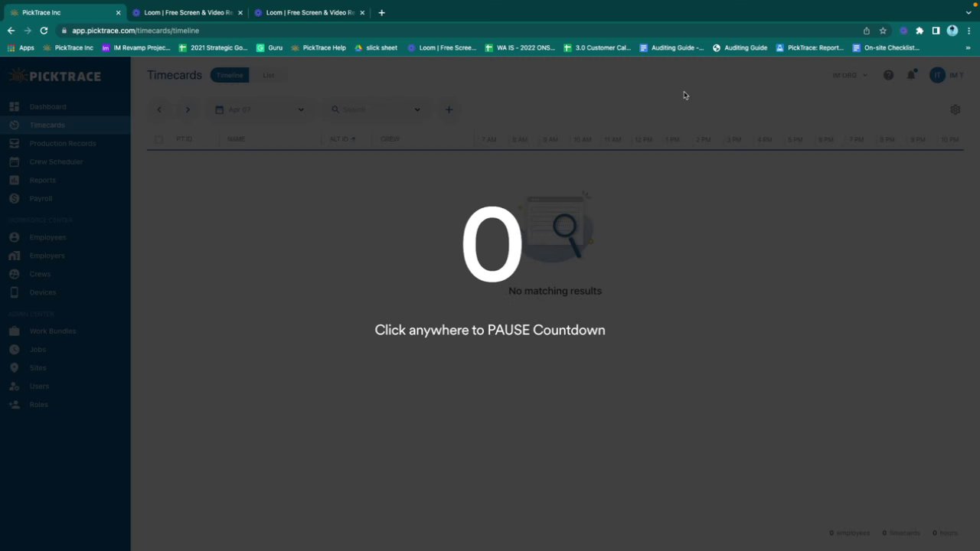Toggle the select-all checkbox in table header
The height and width of the screenshot is (551, 980).
[x=159, y=139]
